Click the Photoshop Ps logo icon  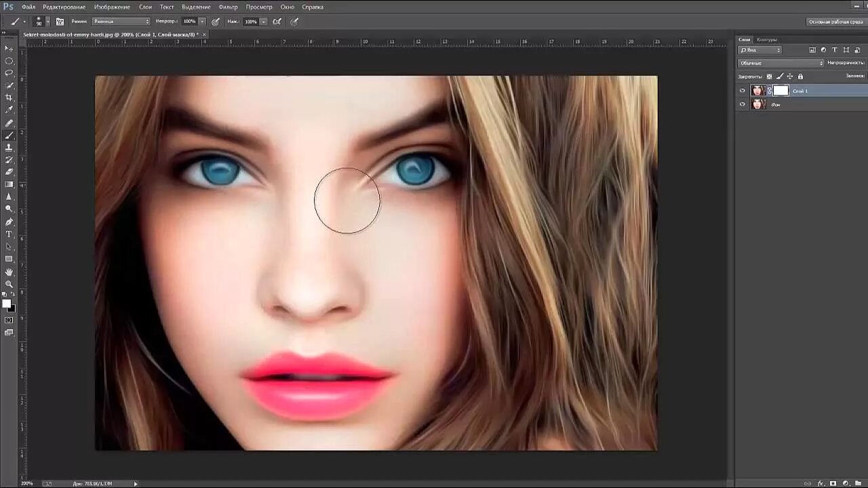click(8, 7)
